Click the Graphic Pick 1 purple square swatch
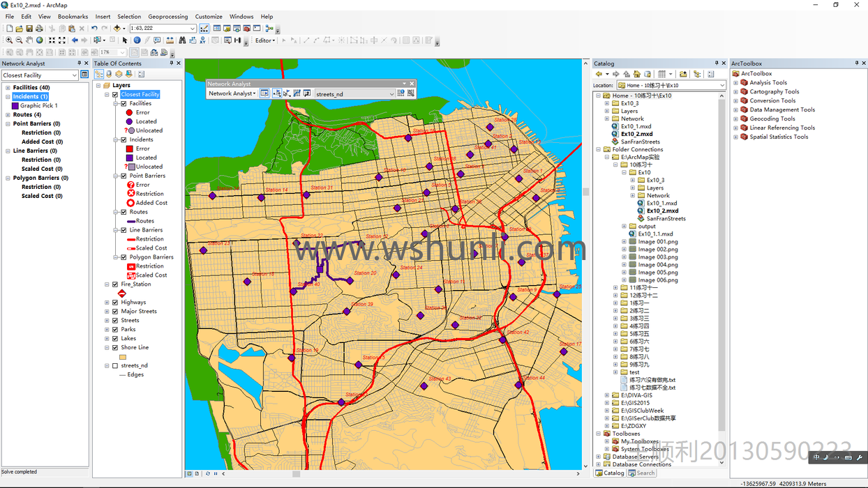 pos(15,106)
